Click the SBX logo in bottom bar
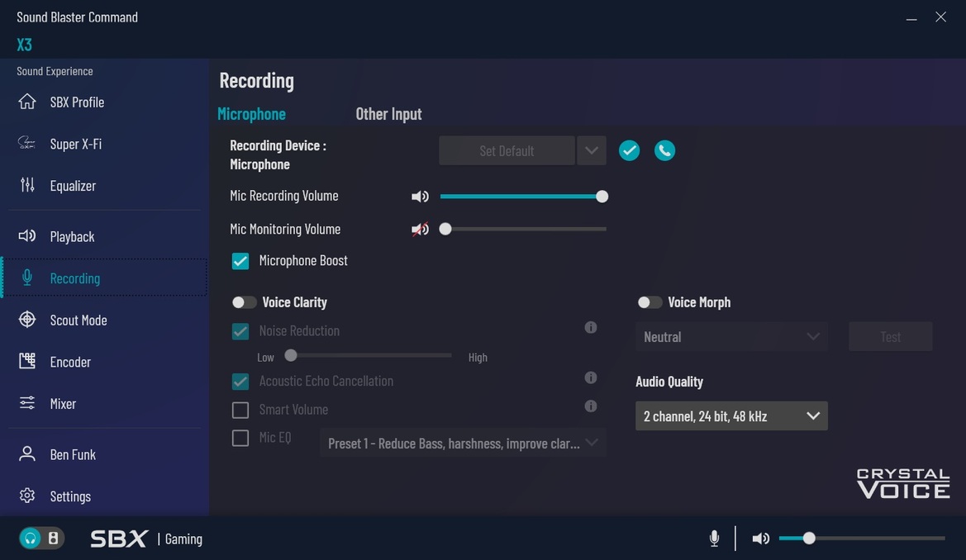 [119, 539]
